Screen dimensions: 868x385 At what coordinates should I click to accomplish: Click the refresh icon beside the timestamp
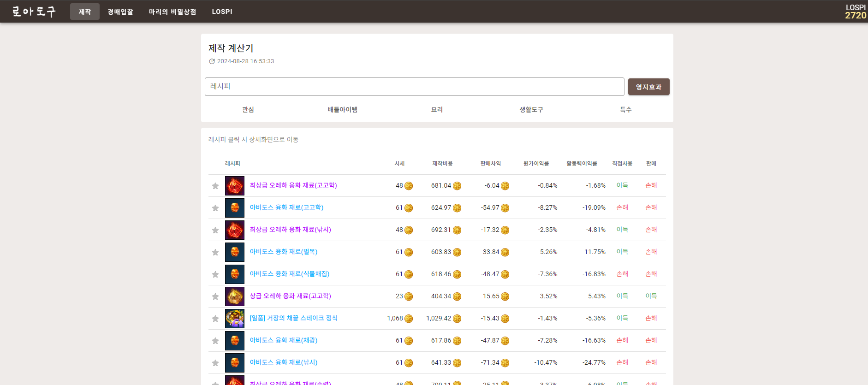212,61
